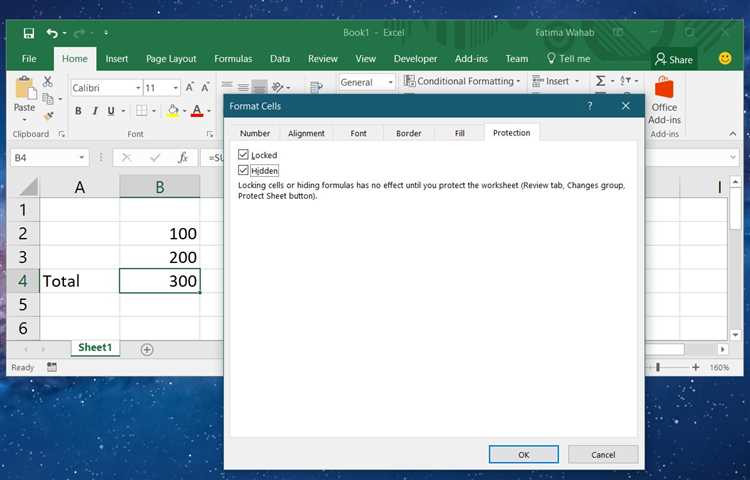
Task: Click the Paste clipboard icon
Action: tap(24, 89)
